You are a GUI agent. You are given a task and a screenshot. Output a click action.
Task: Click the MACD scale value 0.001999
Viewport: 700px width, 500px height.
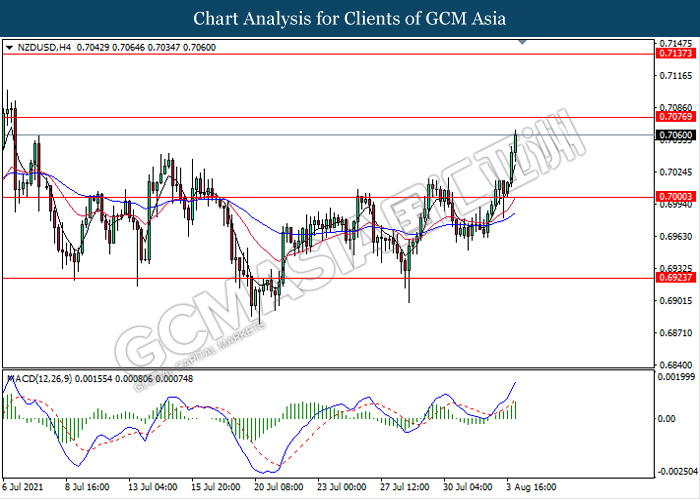tap(677, 377)
